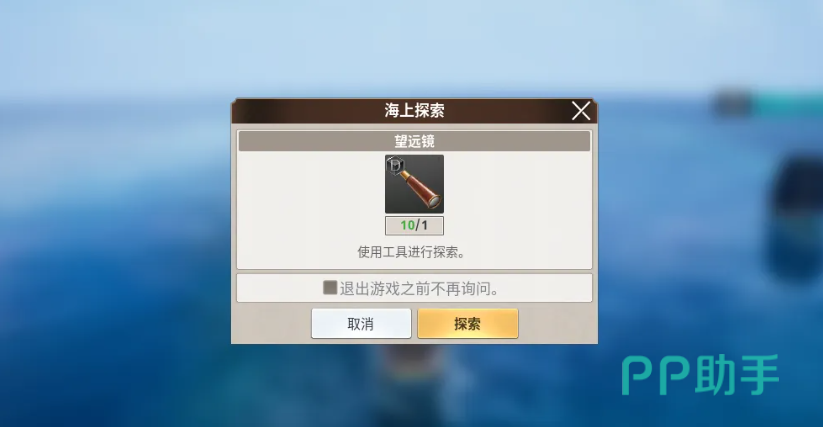This screenshot has height=427, width=823.
Task: Close the 海上探索 dialog with the X
Action: pyautogui.click(x=581, y=111)
